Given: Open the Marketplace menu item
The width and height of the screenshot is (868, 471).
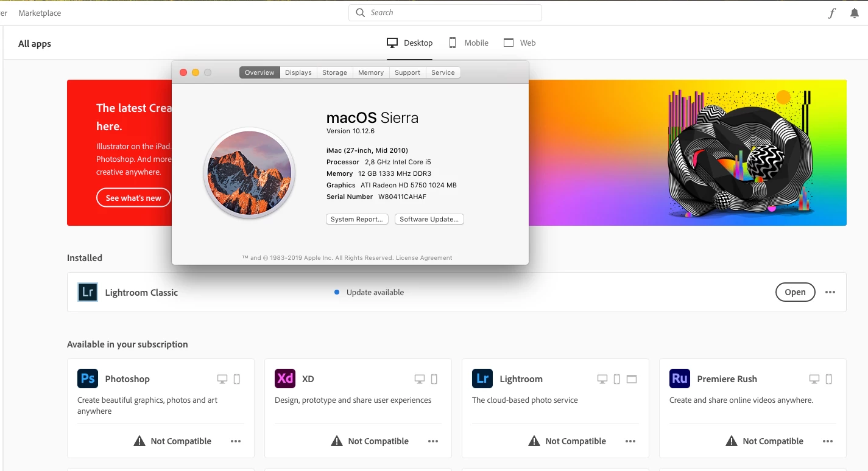Looking at the screenshot, I should pyautogui.click(x=40, y=13).
